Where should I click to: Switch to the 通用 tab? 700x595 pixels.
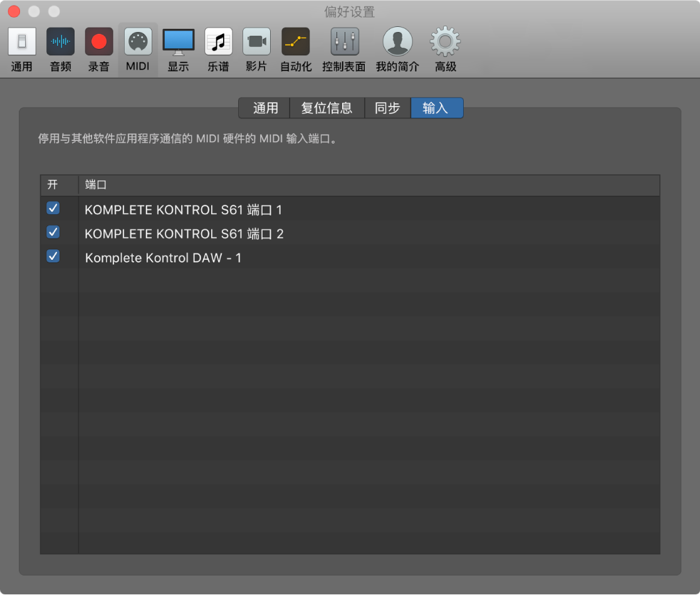pos(264,108)
